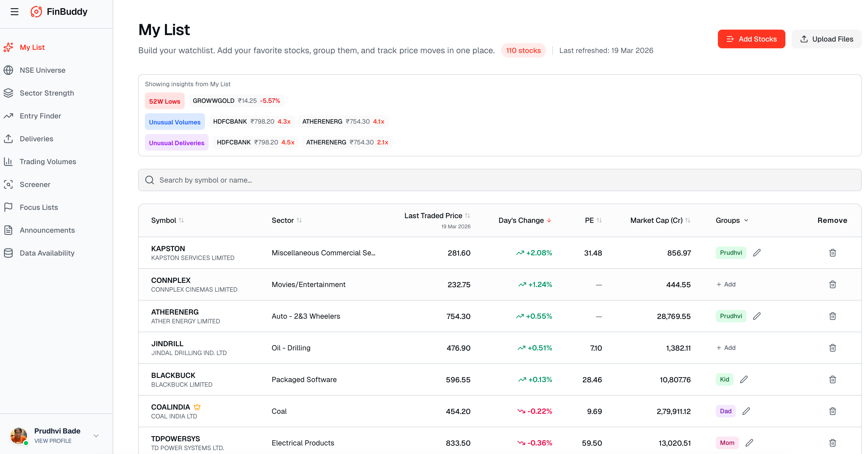This screenshot has height=454, width=868.
Task: Open ATHERENERG 4.1x unusual volume chip
Action: click(x=343, y=122)
